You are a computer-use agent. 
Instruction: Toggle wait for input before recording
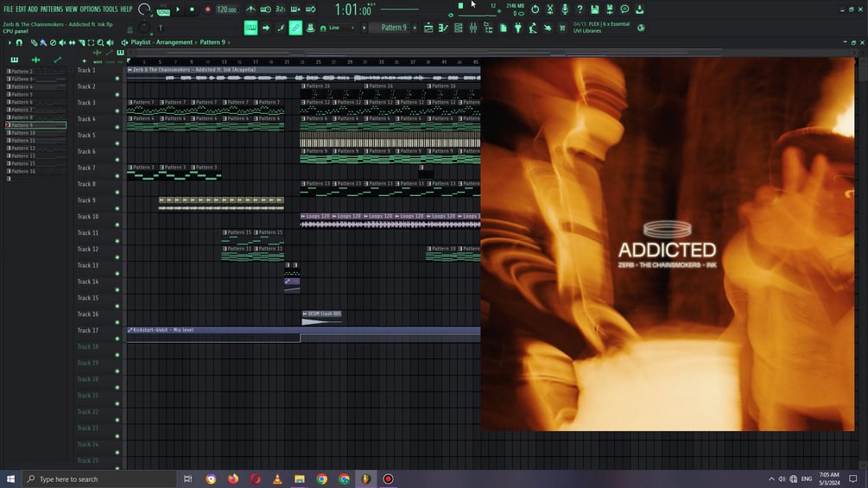[266, 10]
